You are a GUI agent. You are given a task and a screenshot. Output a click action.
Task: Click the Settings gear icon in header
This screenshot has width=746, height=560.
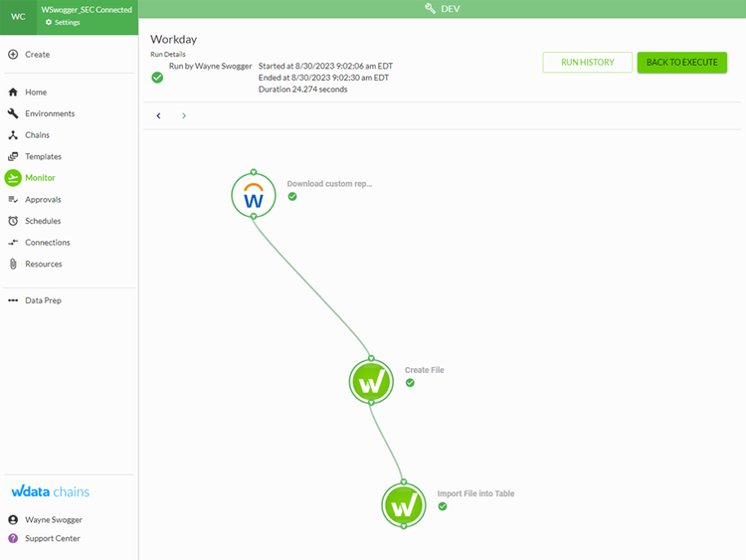pyautogui.click(x=49, y=22)
